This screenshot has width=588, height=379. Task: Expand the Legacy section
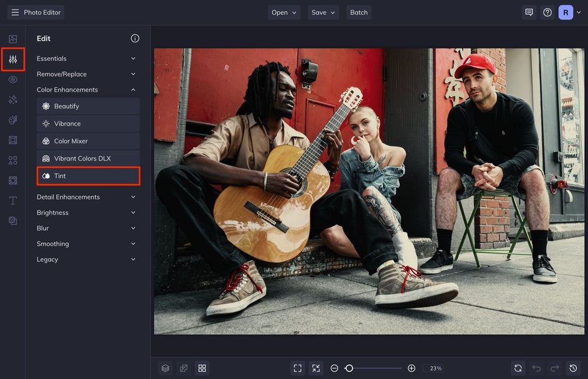(x=87, y=260)
